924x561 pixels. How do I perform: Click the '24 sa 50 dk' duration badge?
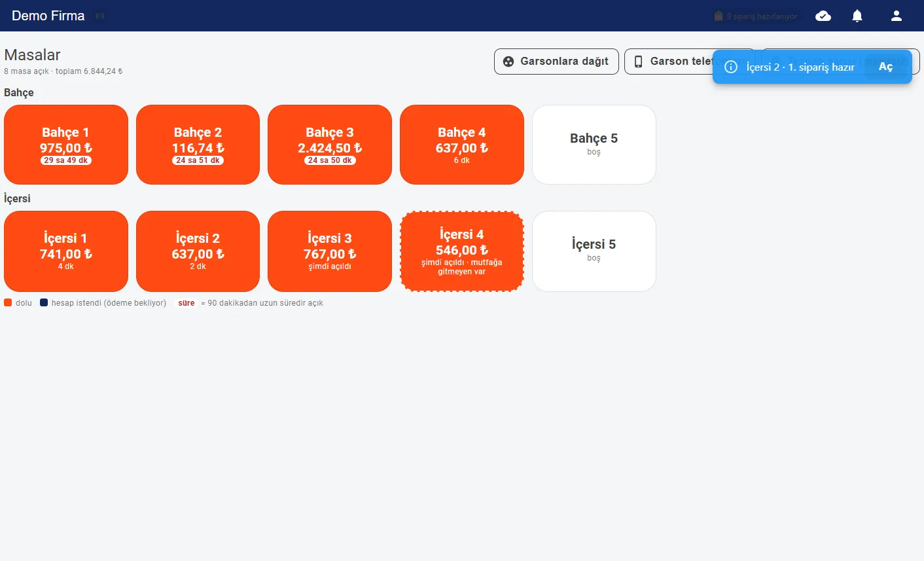(x=330, y=160)
